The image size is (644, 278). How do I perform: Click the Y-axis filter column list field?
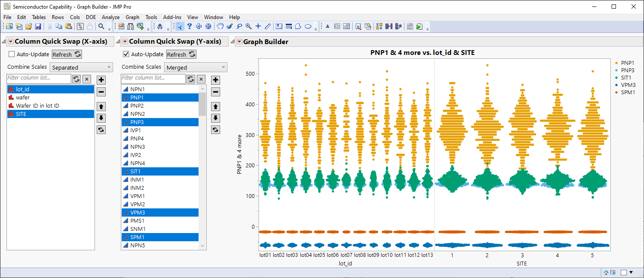tap(153, 78)
